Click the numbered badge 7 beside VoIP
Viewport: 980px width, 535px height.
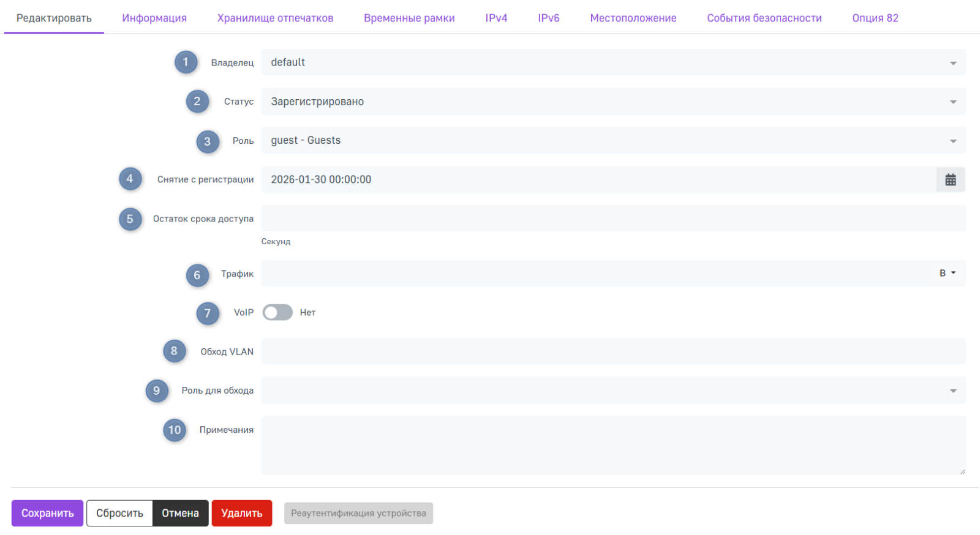pos(208,313)
